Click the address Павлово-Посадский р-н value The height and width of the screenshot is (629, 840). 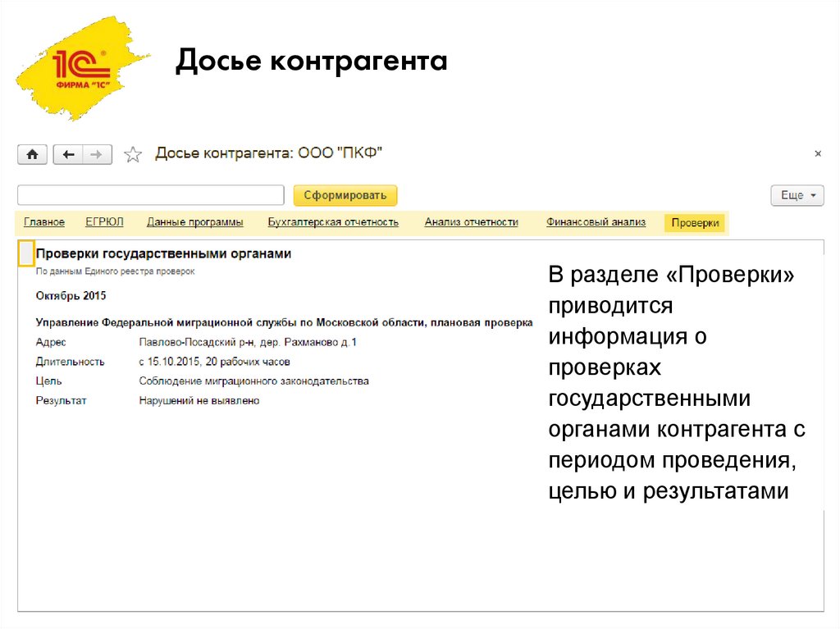pyautogui.click(x=248, y=342)
